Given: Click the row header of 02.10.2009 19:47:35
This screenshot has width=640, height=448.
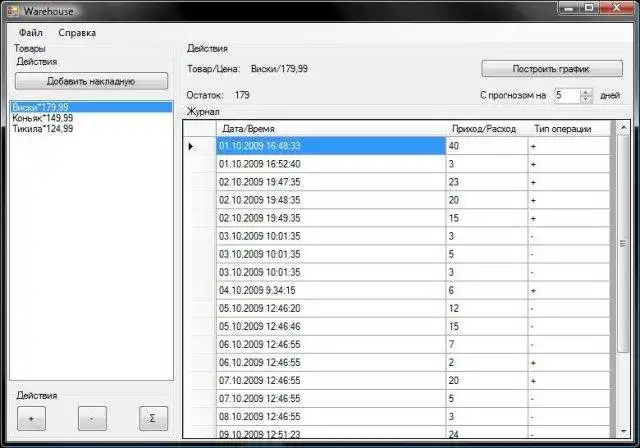Looking at the screenshot, I should coord(200,182).
